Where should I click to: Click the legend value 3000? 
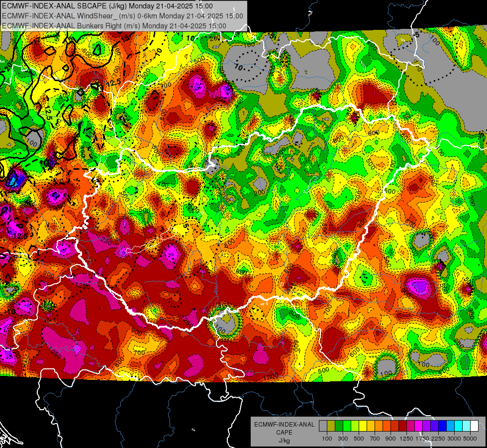pyautogui.click(x=454, y=439)
